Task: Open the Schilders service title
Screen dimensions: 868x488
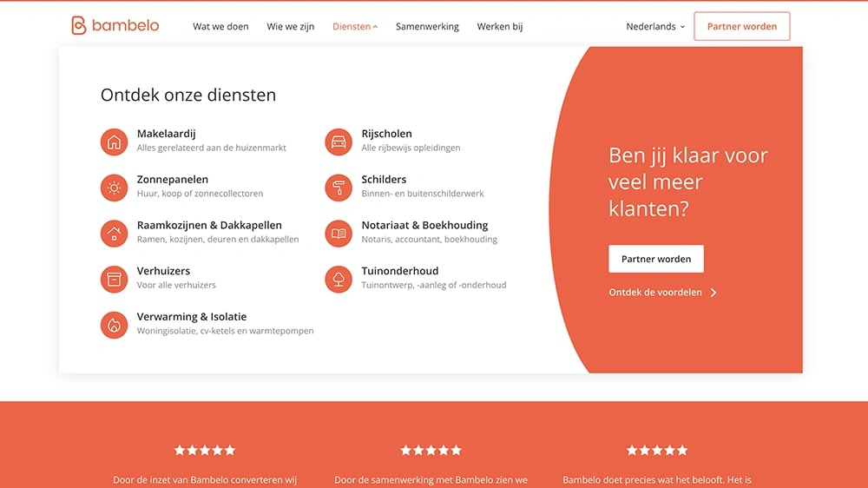Action: coord(384,180)
